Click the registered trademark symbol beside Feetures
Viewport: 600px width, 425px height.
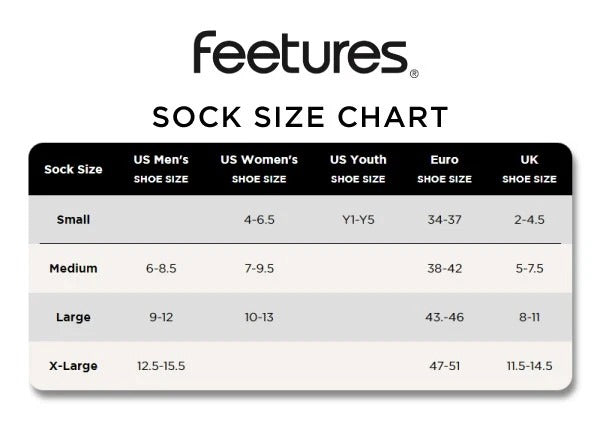point(414,73)
